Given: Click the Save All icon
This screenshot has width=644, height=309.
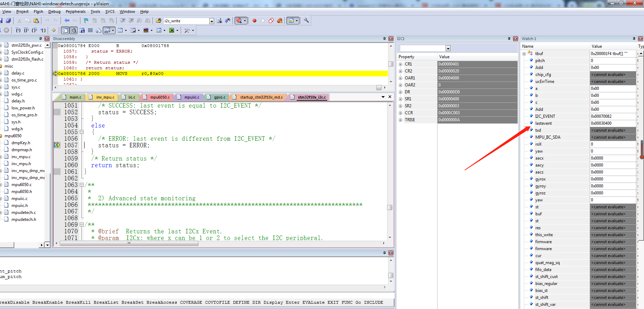Looking at the screenshot, I should (8, 21).
